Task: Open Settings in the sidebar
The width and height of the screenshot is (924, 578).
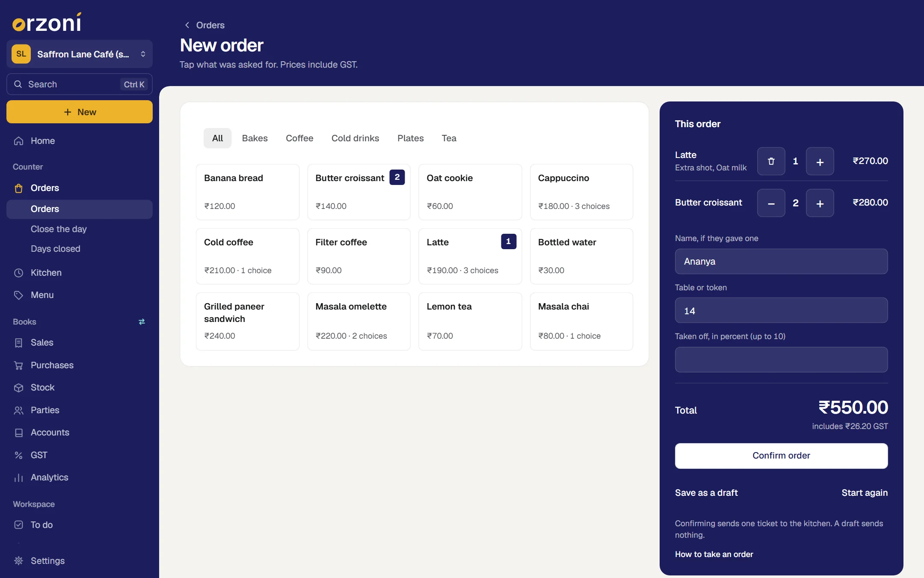Action: (x=79, y=561)
